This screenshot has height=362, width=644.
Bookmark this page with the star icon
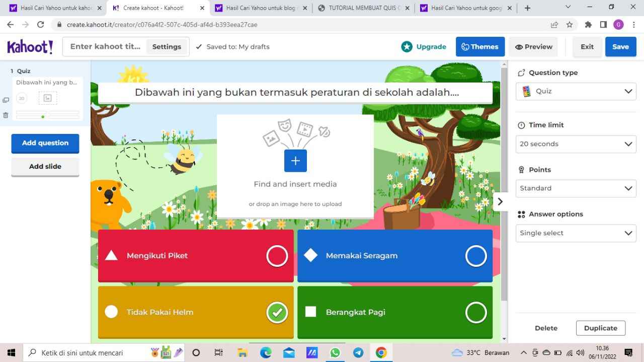click(570, 25)
